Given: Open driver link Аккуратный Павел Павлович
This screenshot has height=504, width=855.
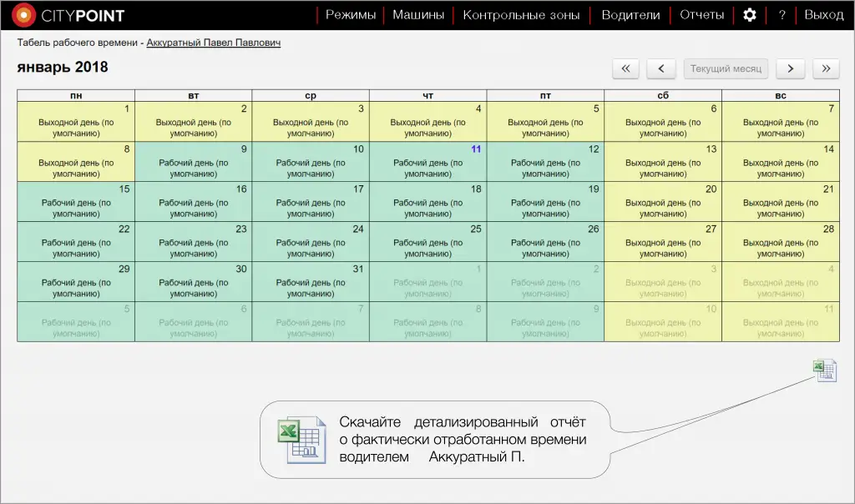Looking at the screenshot, I should coord(213,43).
